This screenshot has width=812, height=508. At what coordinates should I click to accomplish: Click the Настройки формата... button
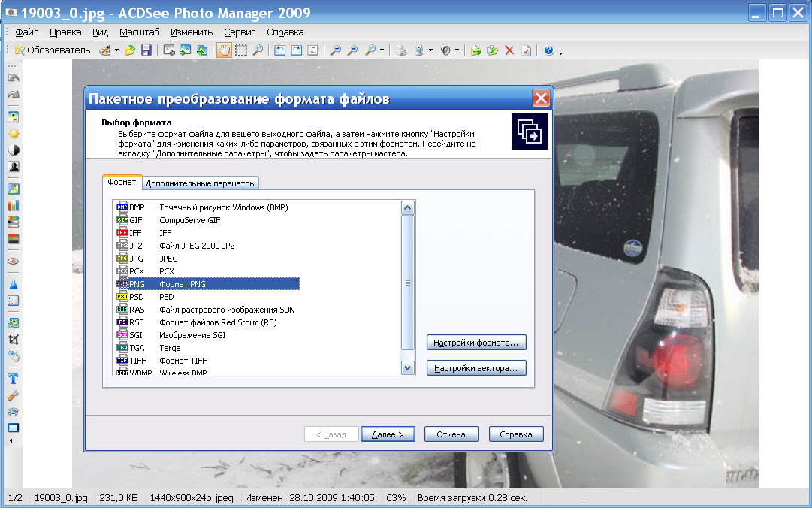476,343
